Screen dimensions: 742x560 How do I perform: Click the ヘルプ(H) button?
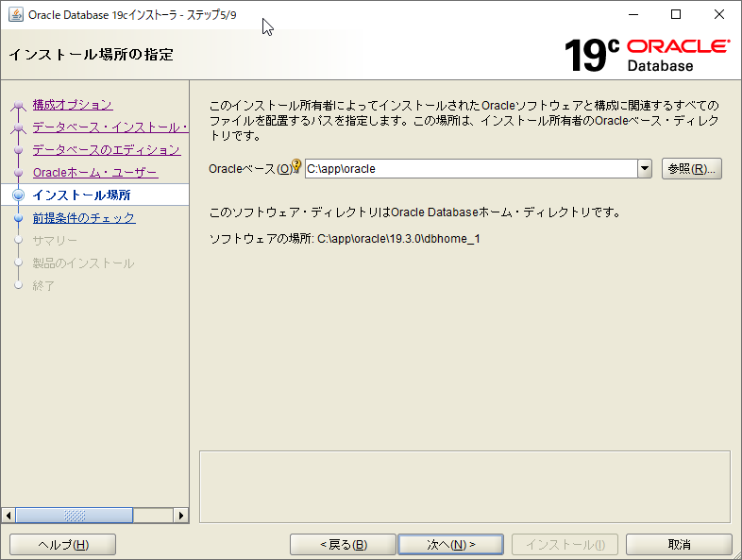tap(63, 545)
